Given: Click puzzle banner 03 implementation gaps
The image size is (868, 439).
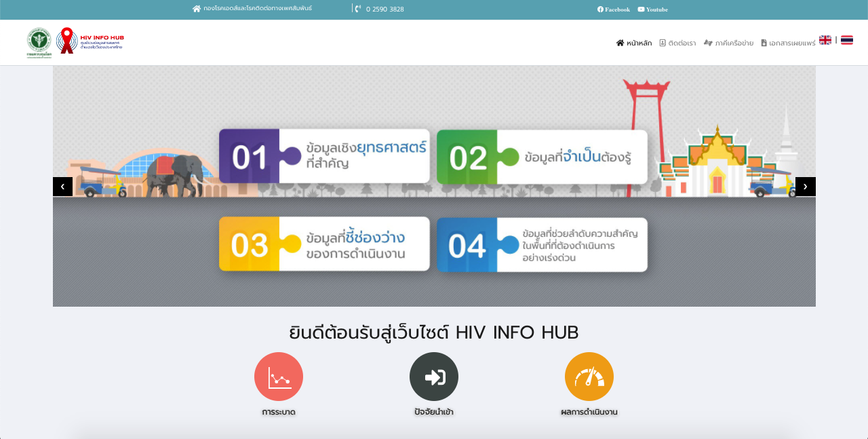Looking at the screenshot, I should point(324,244).
